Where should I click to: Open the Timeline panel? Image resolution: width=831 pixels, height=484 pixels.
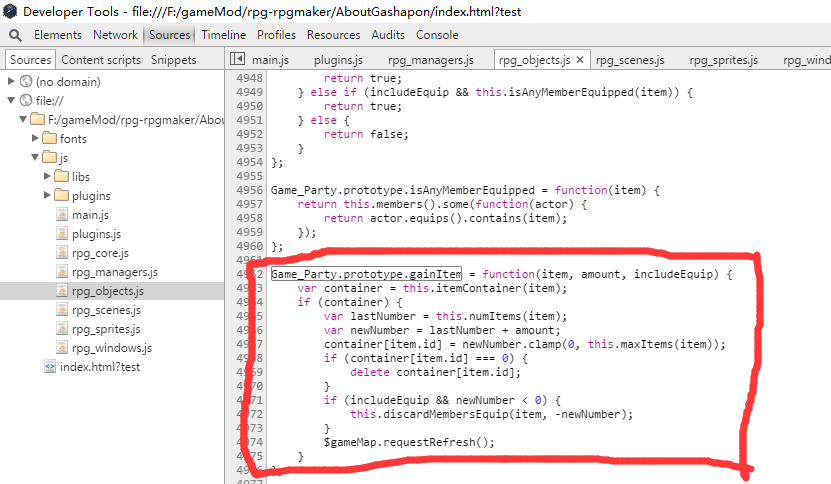tap(224, 35)
